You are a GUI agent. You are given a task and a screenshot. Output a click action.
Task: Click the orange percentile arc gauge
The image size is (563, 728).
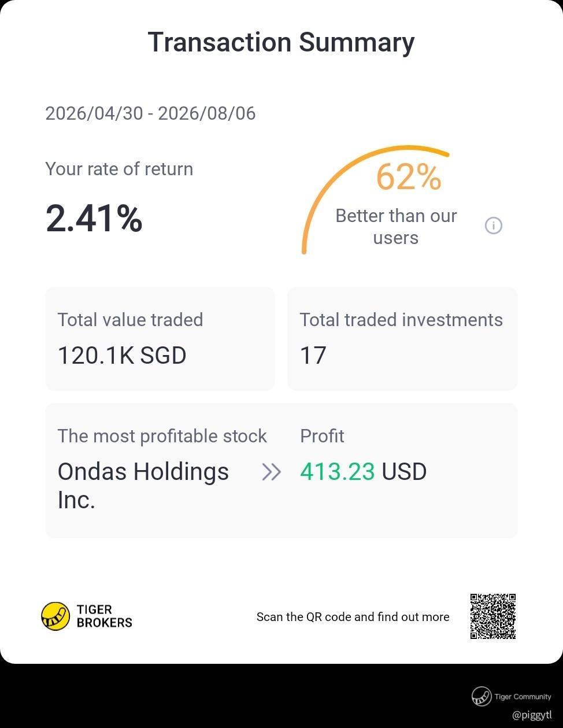pyautogui.click(x=375, y=199)
